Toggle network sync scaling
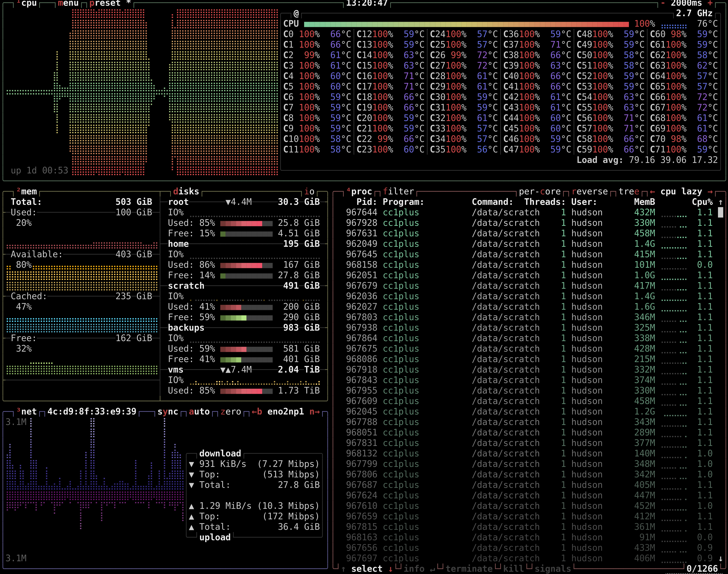 pos(168,412)
